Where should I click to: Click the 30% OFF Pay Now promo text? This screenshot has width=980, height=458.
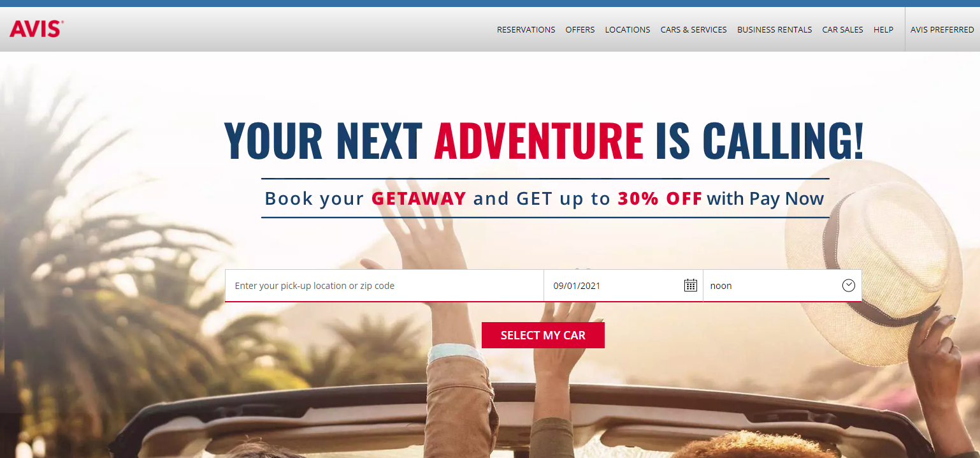[721, 198]
